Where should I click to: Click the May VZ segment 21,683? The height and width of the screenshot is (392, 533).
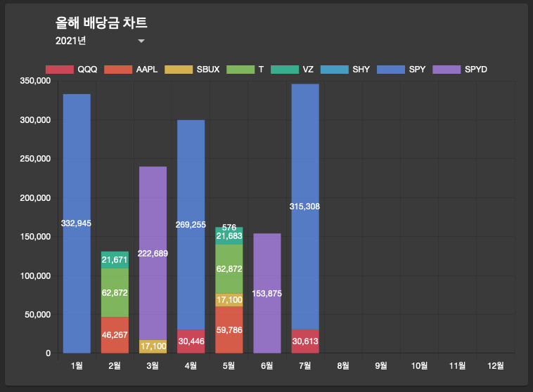(x=229, y=236)
